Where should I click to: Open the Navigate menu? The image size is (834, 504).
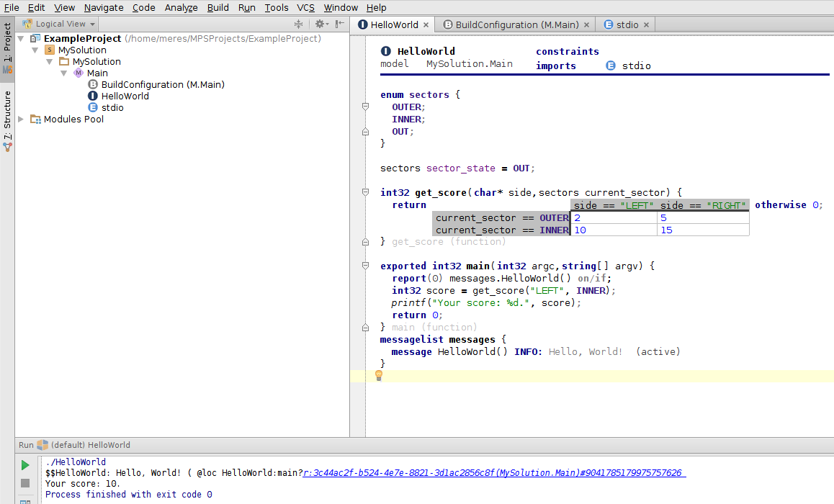click(x=104, y=7)
